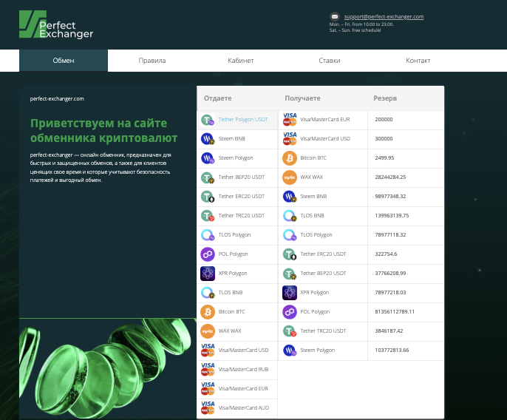Select Steem BNB label in Отдаете list
The image size is (507, 420).
click(232, 138)
